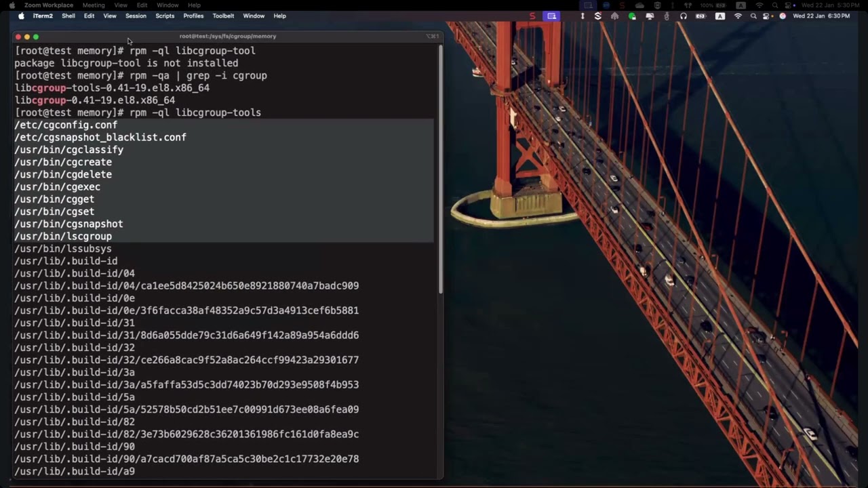868x488 pixels.
Task: Click the Wi-Fi icon in the iTerm2 menu bar
Action: click(738, 16)
